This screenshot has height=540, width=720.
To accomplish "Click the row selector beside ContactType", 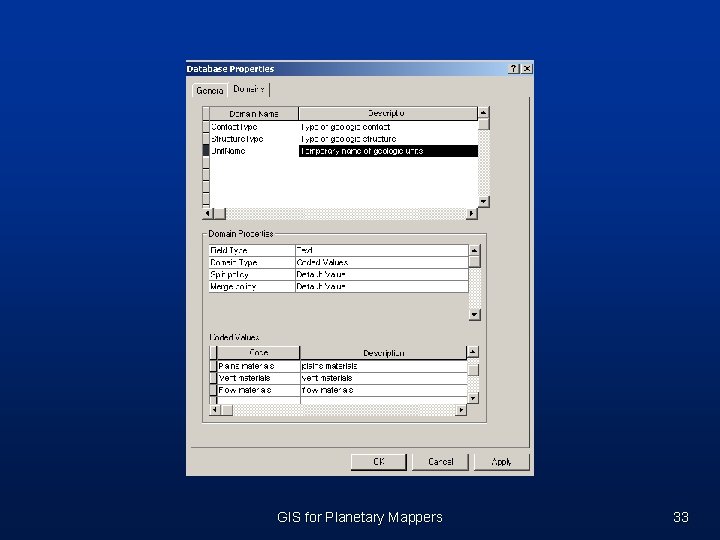I will (206, 127).
